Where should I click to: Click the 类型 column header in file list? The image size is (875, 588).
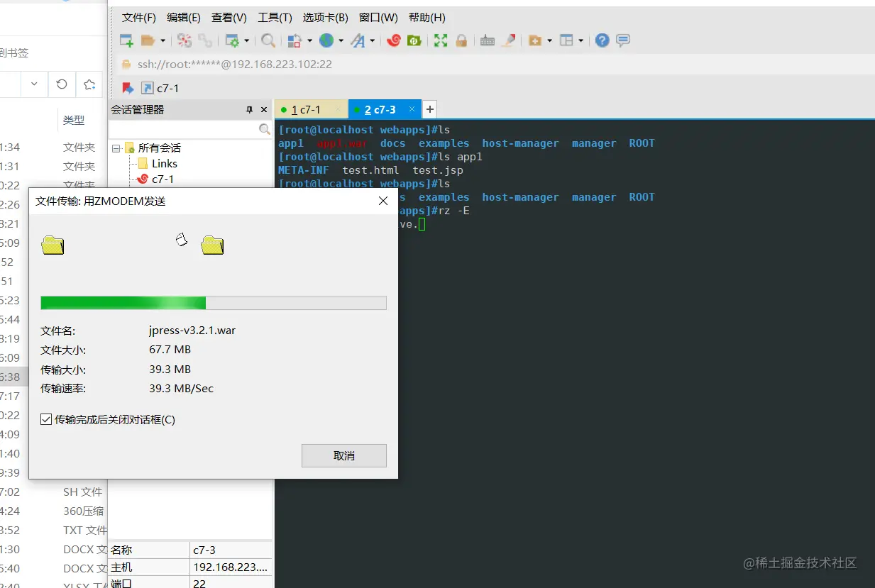(74, 121)
